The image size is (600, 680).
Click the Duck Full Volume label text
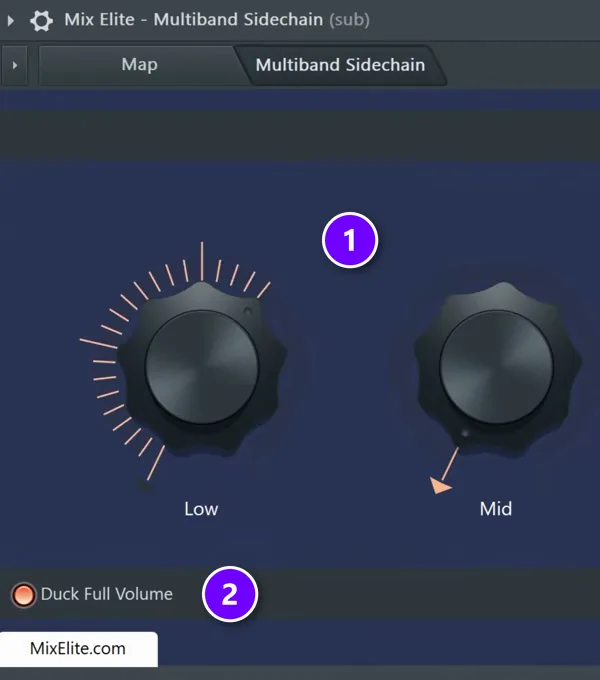click(x=107, y=594)
